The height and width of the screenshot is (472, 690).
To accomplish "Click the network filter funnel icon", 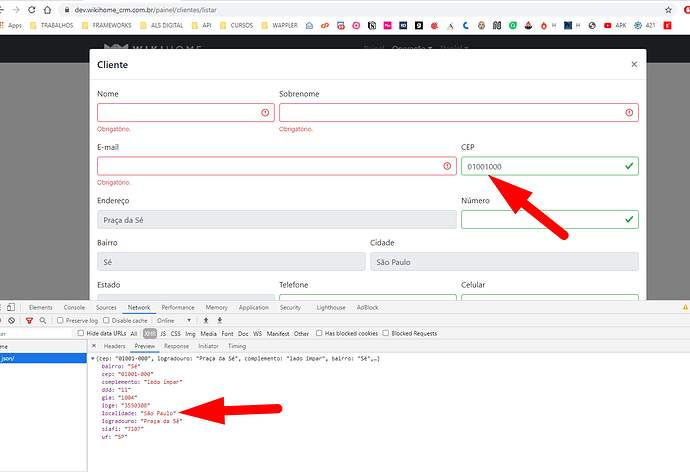I will click(x=28, y=320).
